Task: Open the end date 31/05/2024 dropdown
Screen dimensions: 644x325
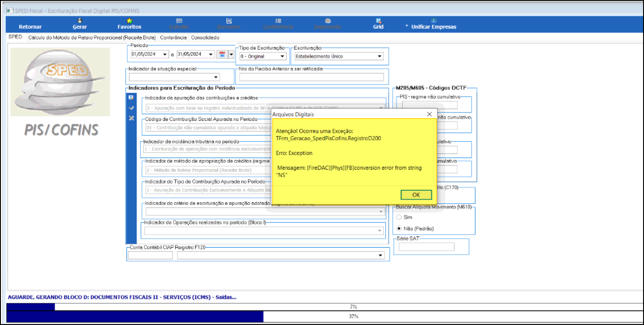Action: [211, 55]
